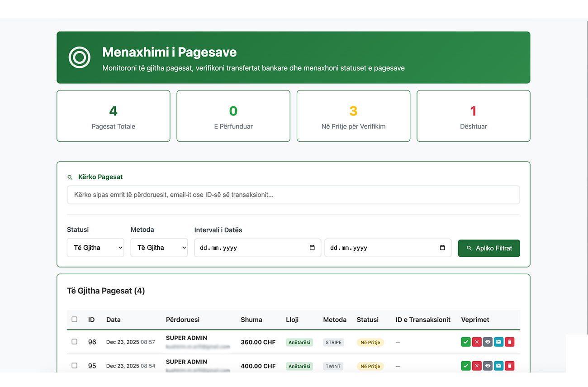Image resolution: width=588 pixels, height=387 pixels.
Task: Check the checkbox for payment ID 95
Action: click(x=75, y=366)
